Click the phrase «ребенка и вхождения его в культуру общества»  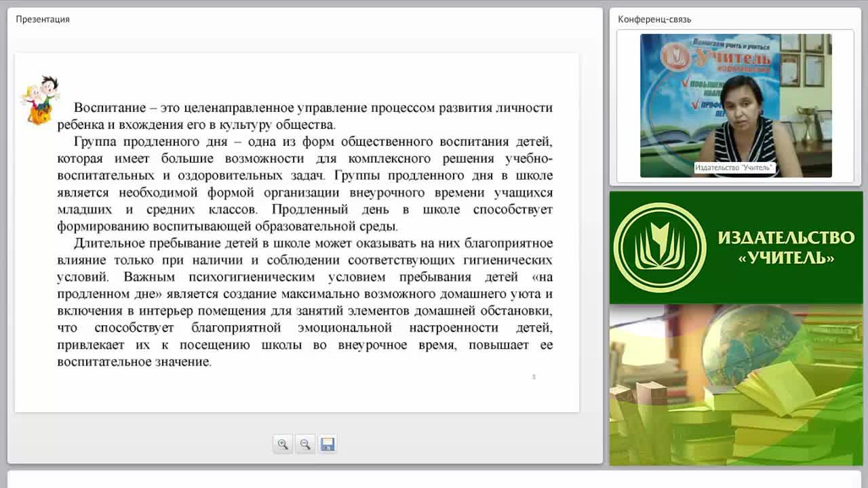[196, 125]
